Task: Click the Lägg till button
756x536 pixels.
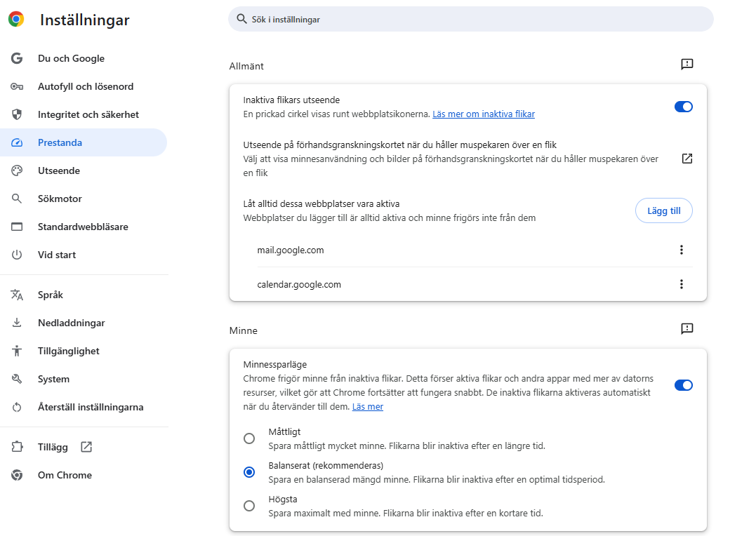Action: click(663, 211)
